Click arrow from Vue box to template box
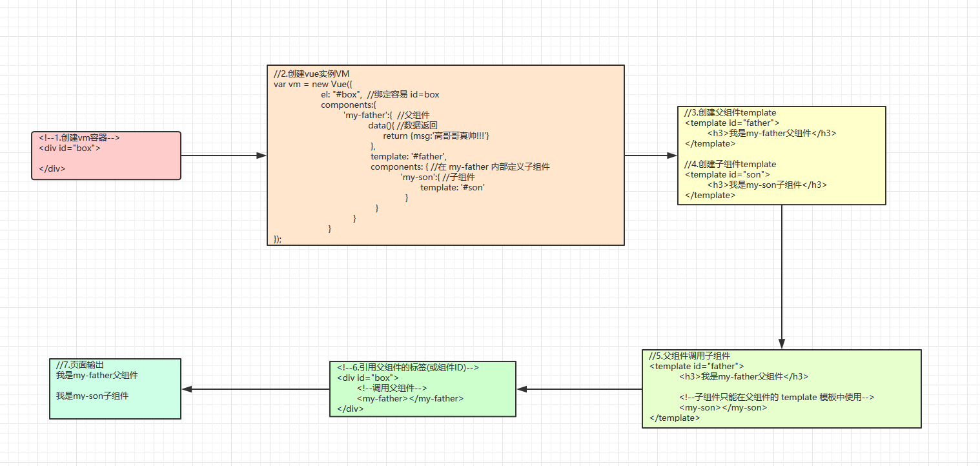This screenshot has width=980, height=466. point(651,156)
